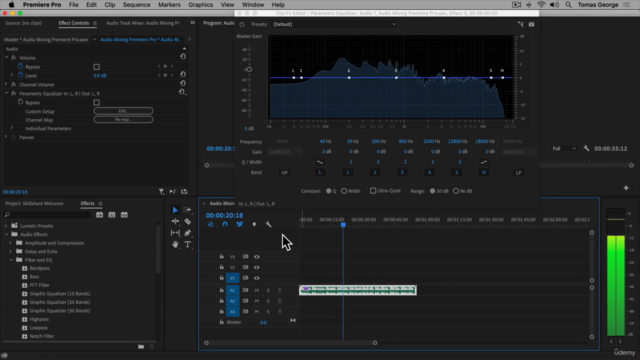640x360 pixels.
Task: Select the Hand tool
Action: (x=175, y=244)
